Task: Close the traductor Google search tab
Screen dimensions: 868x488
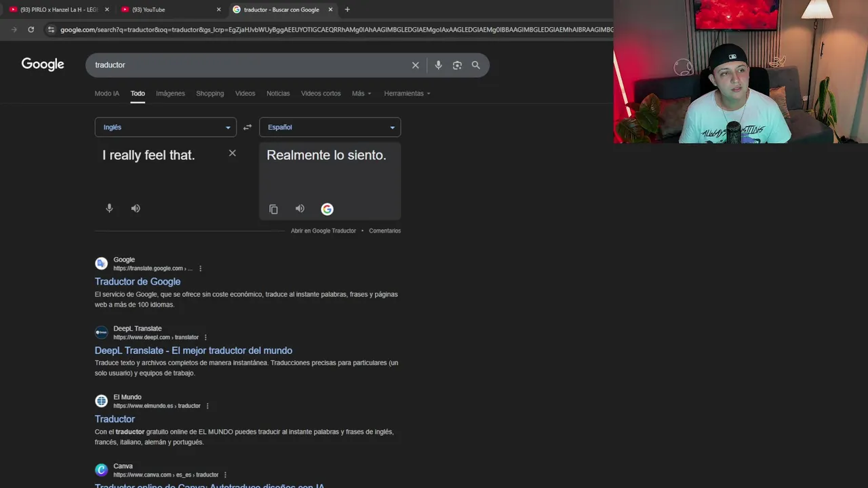Action: point(330,9)
